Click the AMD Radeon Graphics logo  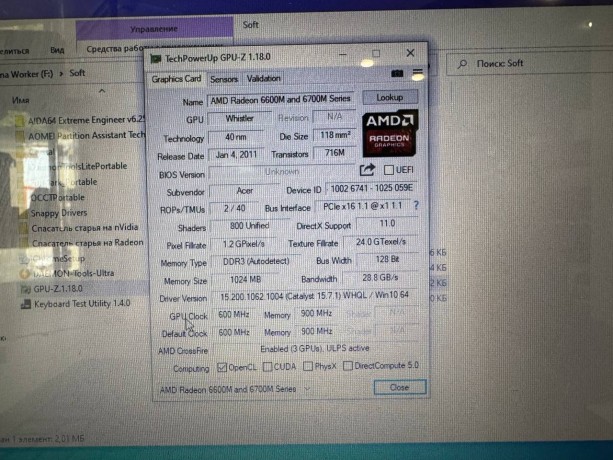tap(390, 133)
